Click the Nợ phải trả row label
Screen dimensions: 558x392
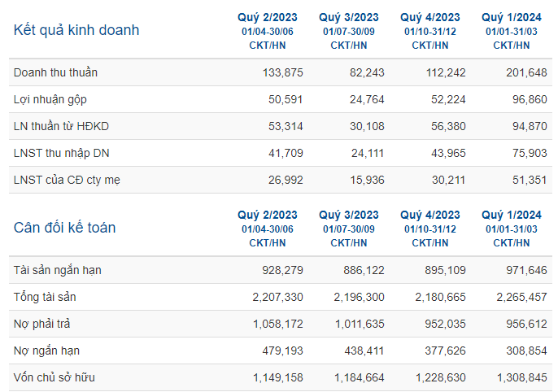pyautogui.click(x=42, y=324)
